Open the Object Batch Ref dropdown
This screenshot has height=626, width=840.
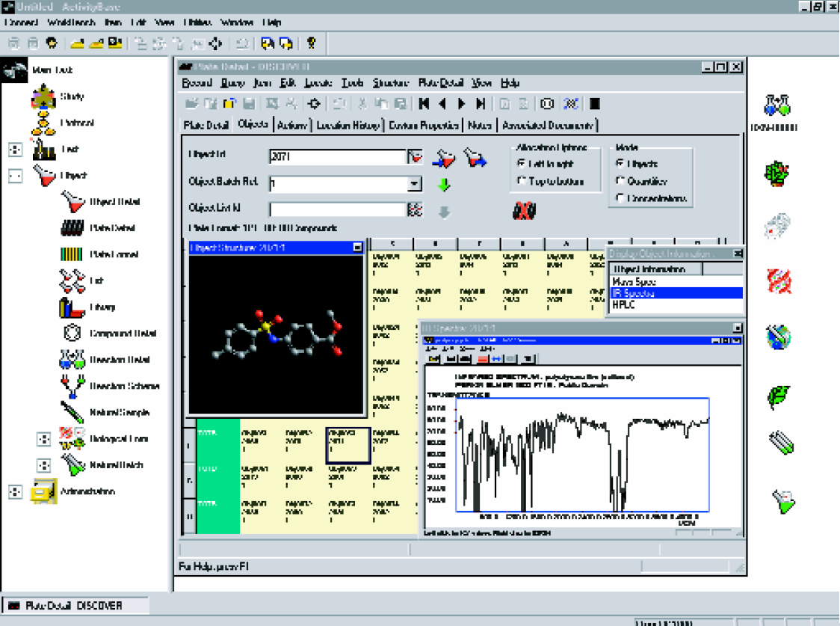(x=414, y=184)
